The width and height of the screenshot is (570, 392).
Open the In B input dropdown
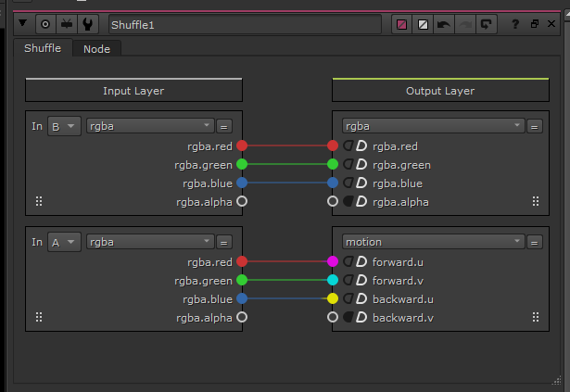click(x=63, y=127)
